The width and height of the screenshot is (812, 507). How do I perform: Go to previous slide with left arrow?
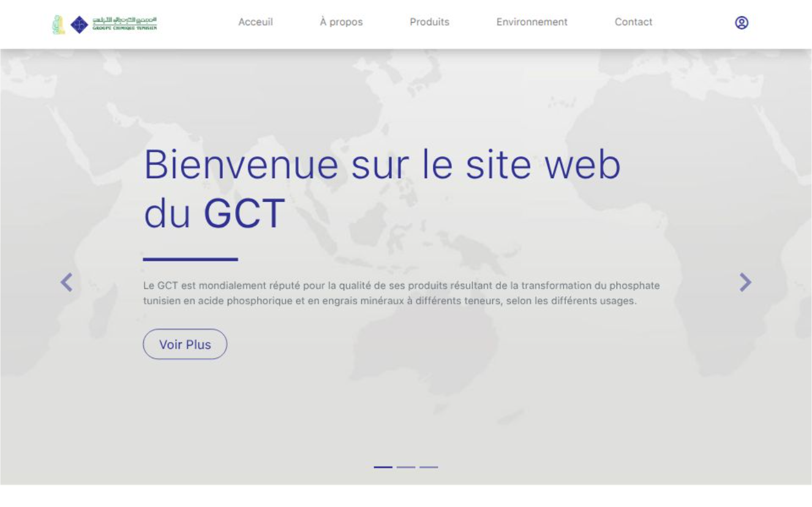[66, 282]
